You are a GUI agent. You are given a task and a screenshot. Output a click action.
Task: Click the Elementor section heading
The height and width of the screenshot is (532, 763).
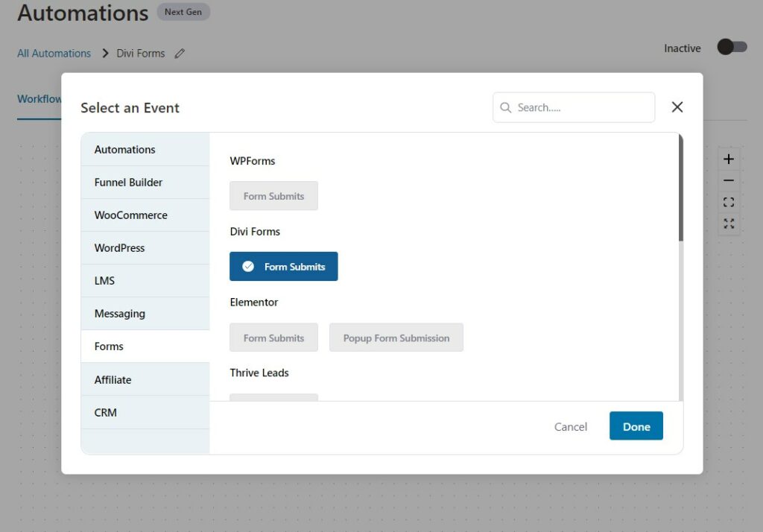pyautogui.click(x=254, y=303)
